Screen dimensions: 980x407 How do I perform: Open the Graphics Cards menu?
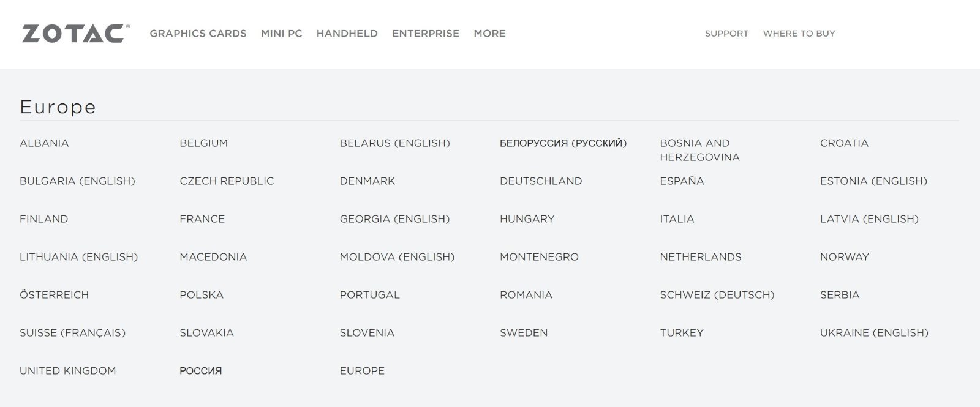[x=198, y=34]
